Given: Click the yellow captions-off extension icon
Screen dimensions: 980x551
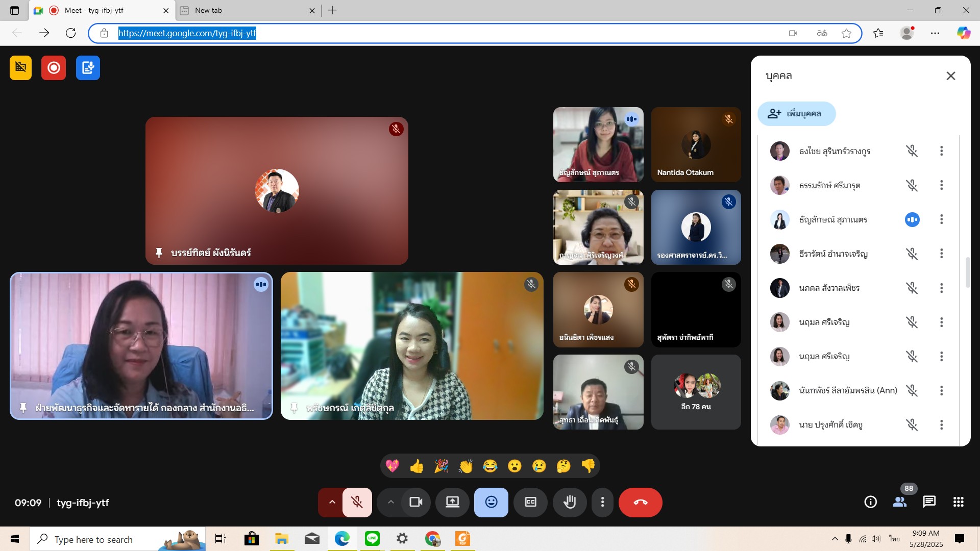Looking at the screenshot, I should [x=20, y=68].
